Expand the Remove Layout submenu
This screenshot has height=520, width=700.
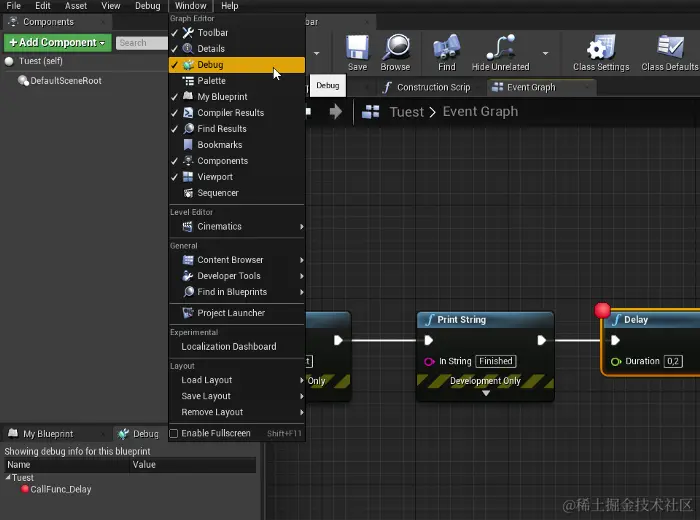point(237,412)
